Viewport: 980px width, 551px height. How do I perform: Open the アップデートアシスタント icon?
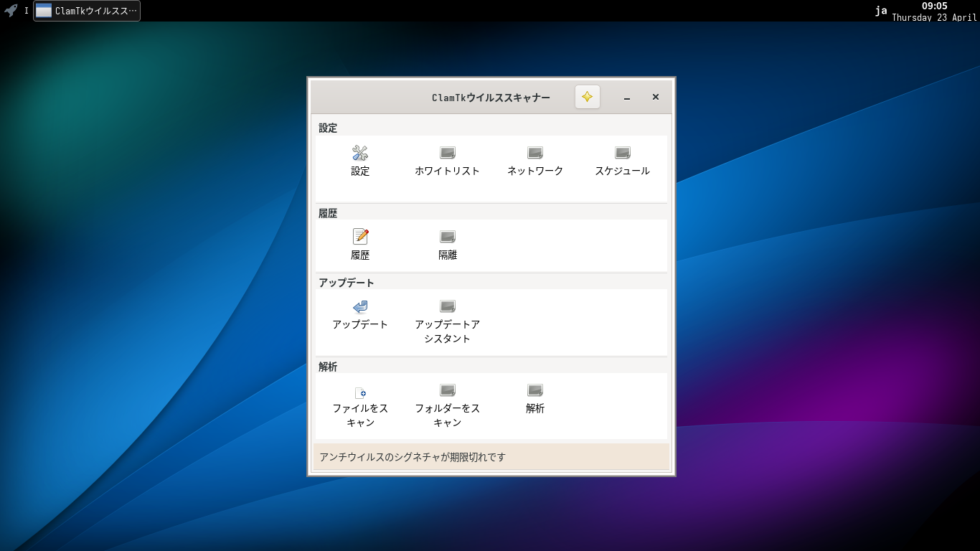point(448,306)
